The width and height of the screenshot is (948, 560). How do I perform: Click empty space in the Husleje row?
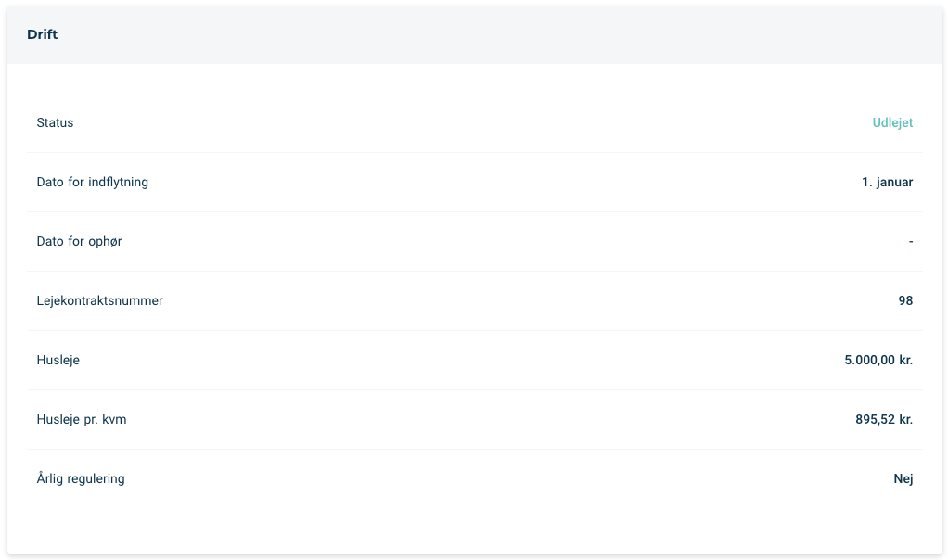pyautogui.click(x=459, y=360)
